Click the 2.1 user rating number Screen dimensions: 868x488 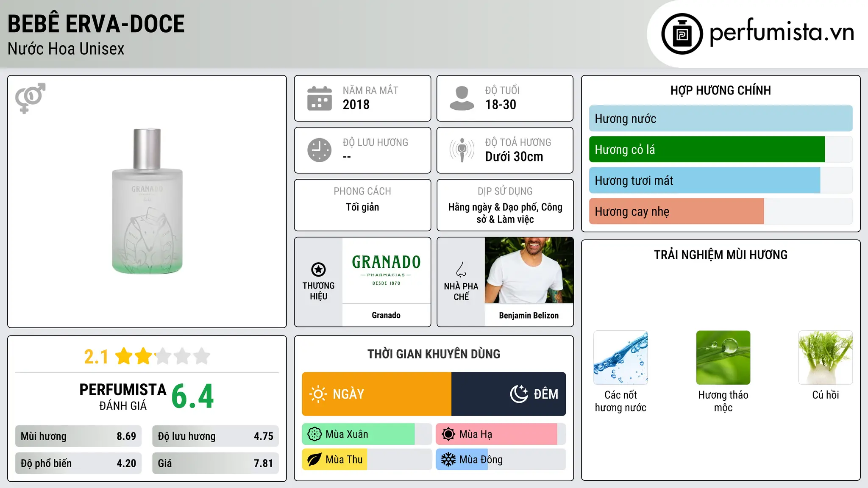click(96, 357)
